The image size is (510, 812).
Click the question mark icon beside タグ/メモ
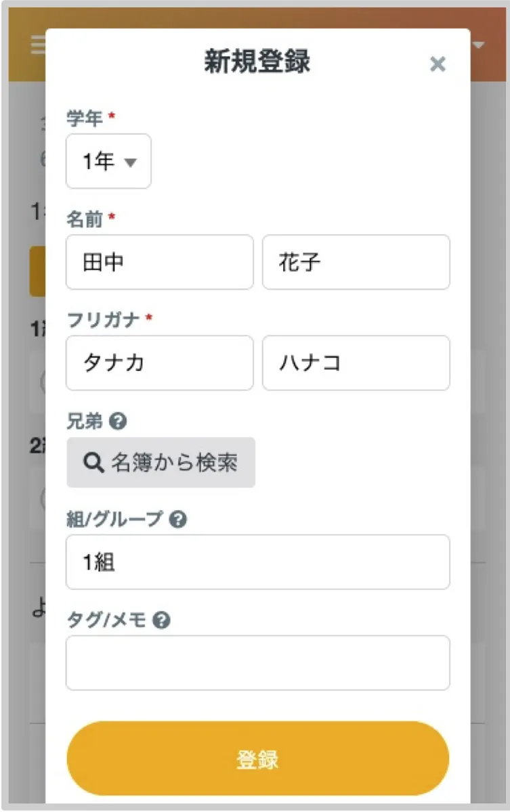coord(161,620)
